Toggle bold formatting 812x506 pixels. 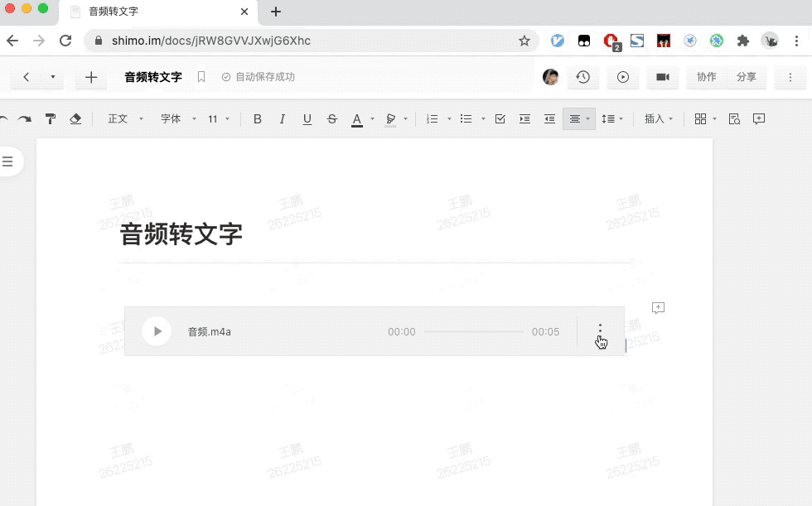(x=258, y=118)
